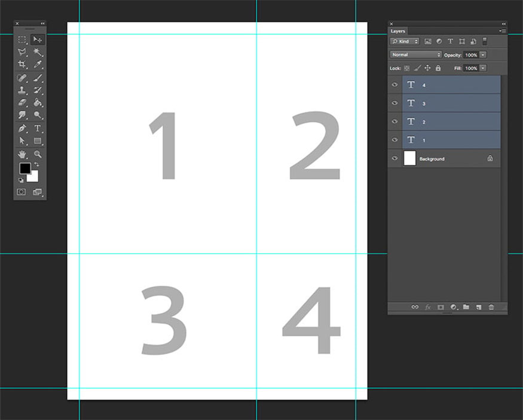The height and width of the screenshot is (420, 523).
Task: Hide text layer 1 with eye icon
Action: [394, 140]
